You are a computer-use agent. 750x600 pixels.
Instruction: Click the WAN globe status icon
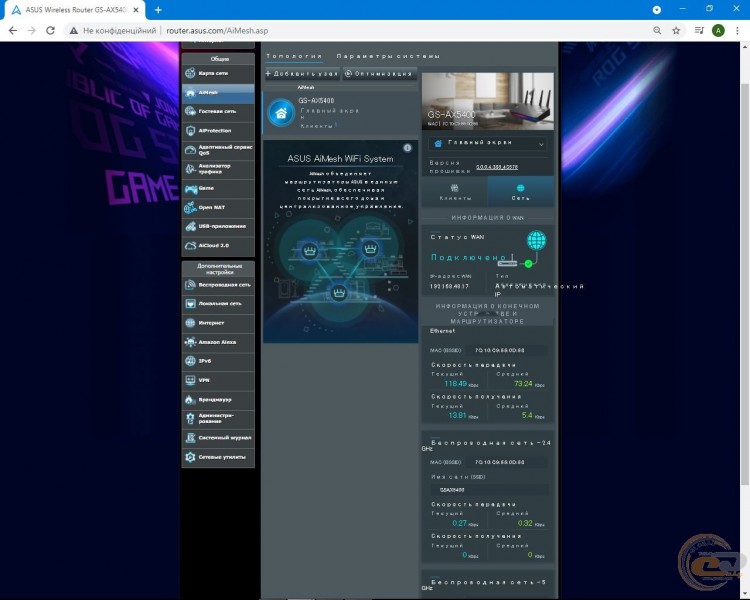pyautogui.click(x=536, y=240)
